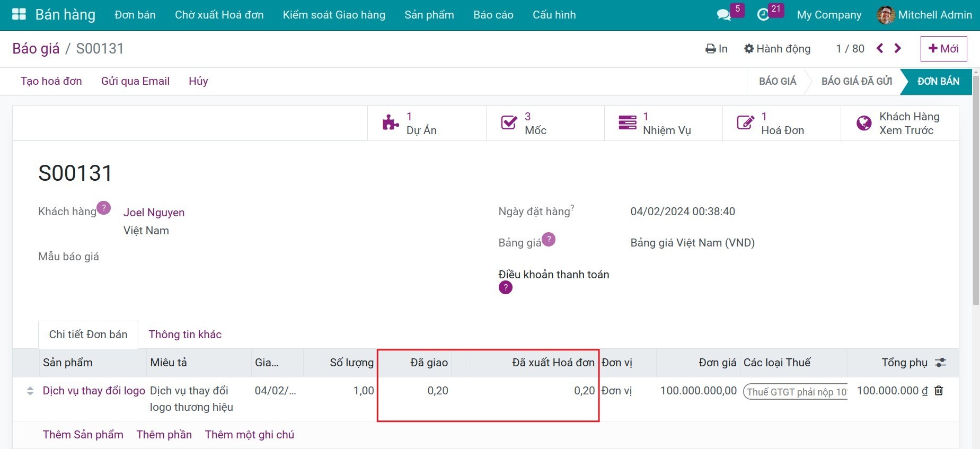Image resolution: width=980 pixels, height=449 pixels.
Task: Open the Hành động actions dropdown
Action: (x=777, y=49)
